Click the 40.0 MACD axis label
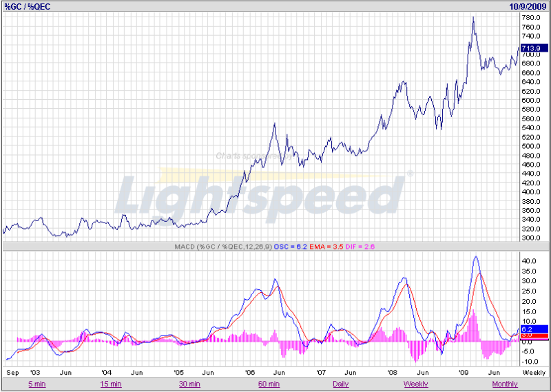Screen dimensions: 551x392 click(529, 261)
